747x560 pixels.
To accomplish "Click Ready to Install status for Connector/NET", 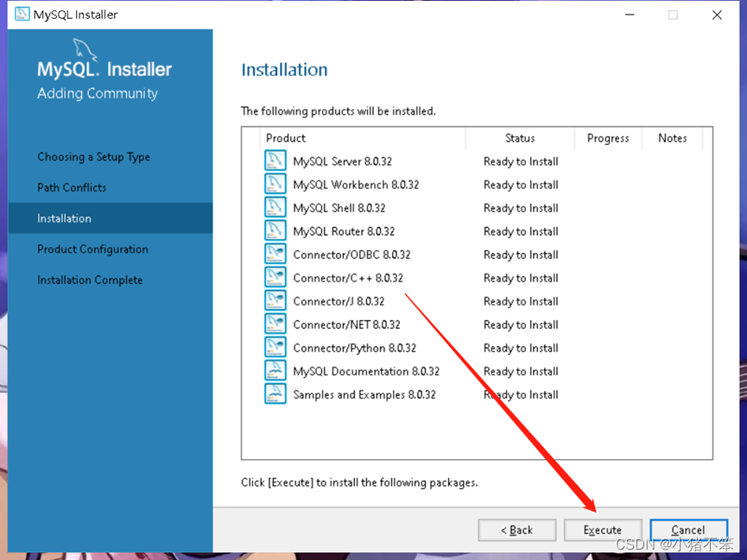I will click(521, 325).
